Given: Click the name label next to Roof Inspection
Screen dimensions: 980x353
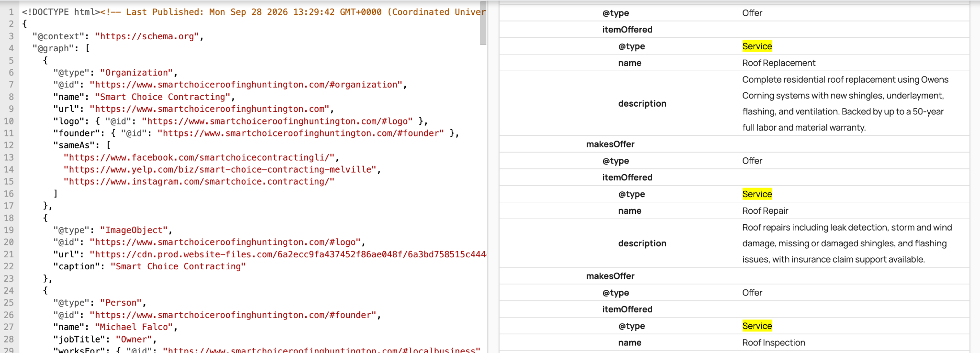Looking at the screenshot, I should point(630,343).
